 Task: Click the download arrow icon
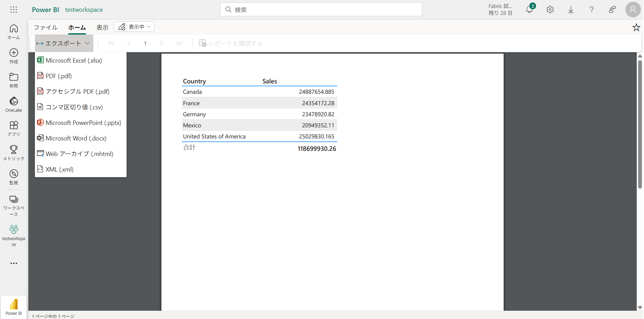[571, 10]
